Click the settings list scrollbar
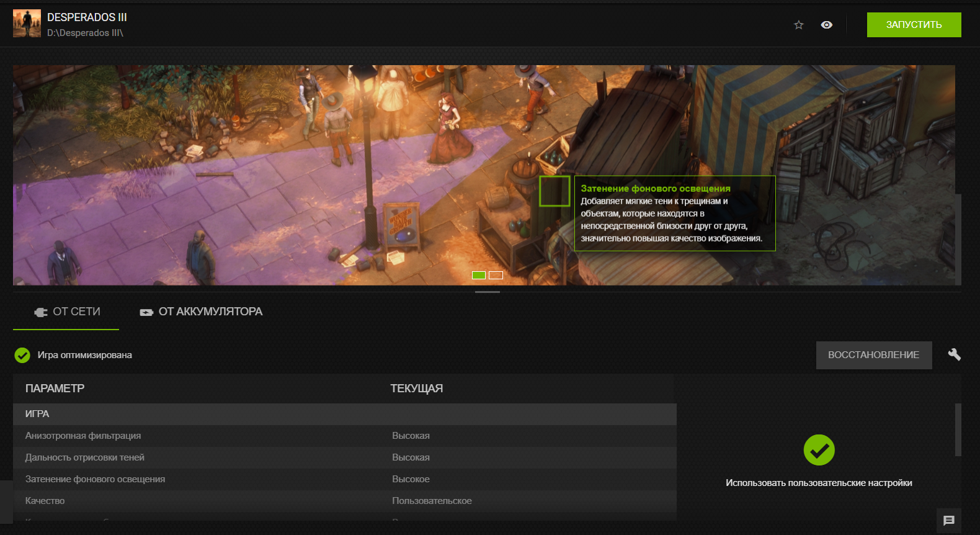This screenshot has height=535, width=980. pos(958,429)
